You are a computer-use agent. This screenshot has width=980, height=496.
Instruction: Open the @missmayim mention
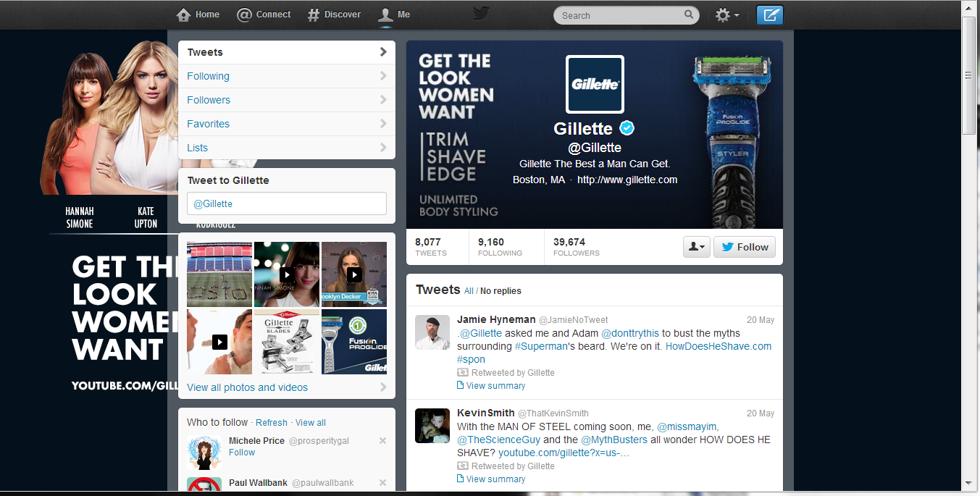[687, 426]
